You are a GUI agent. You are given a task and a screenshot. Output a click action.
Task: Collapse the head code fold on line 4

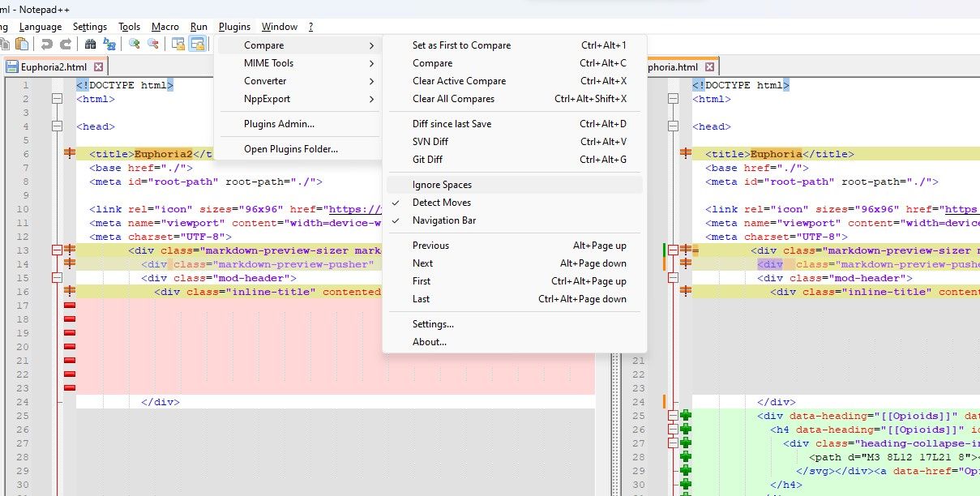(x=55, y=126)
